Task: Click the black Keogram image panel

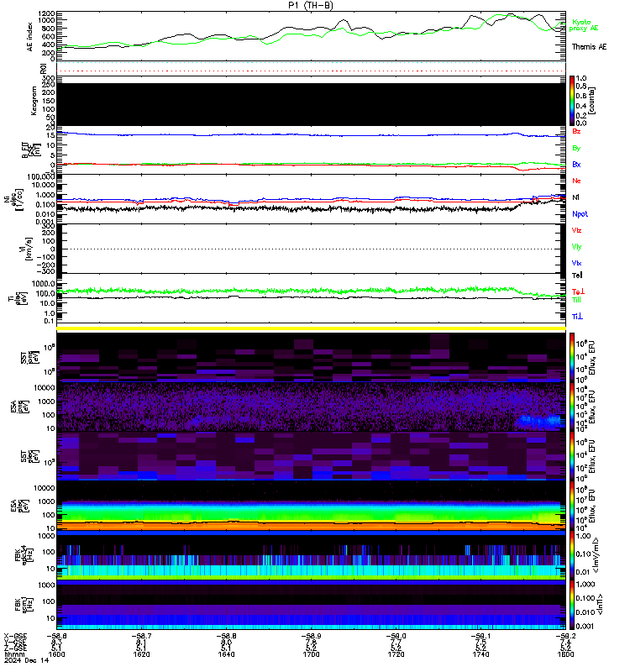Action: tap(311, 104)
